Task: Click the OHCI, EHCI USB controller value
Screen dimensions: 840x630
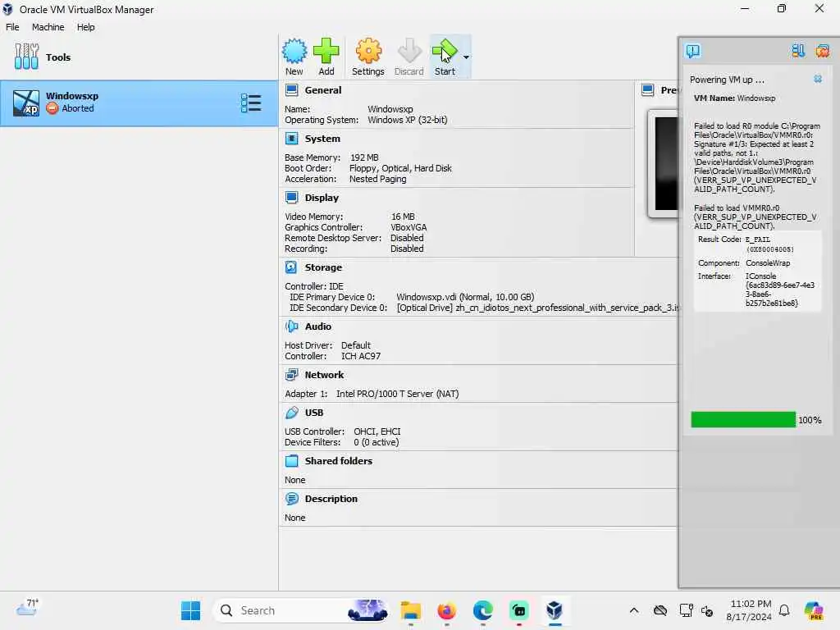Action: (377, 431)
